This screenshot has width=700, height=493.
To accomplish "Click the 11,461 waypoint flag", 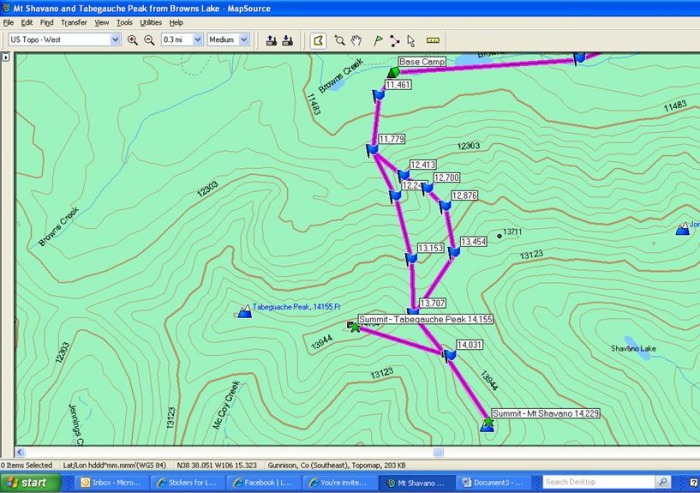I will click(x=379, y=95).
